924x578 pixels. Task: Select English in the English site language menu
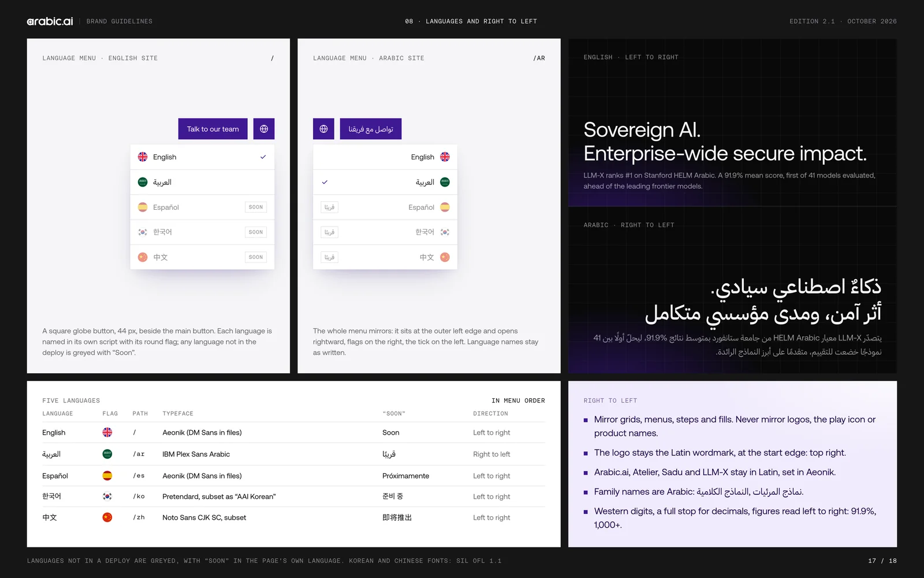(x=202, y=157)
